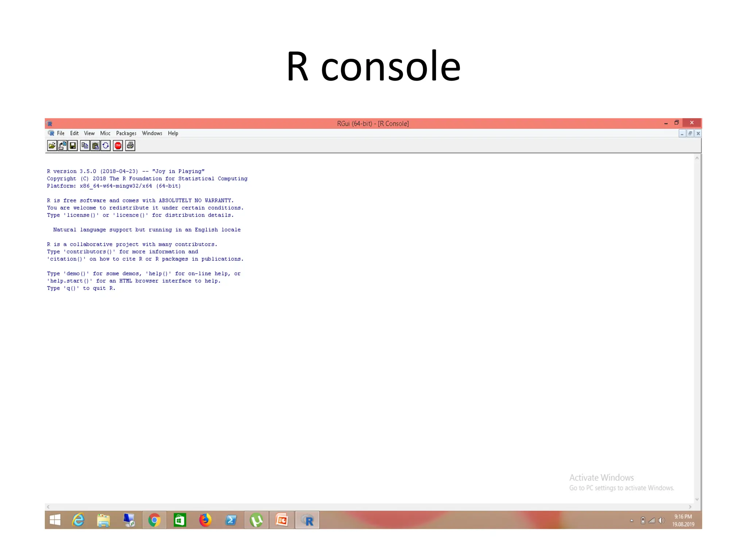Click the Copy toolbar icon
Viewport: 747px width, 560px height.
[85, 146]
